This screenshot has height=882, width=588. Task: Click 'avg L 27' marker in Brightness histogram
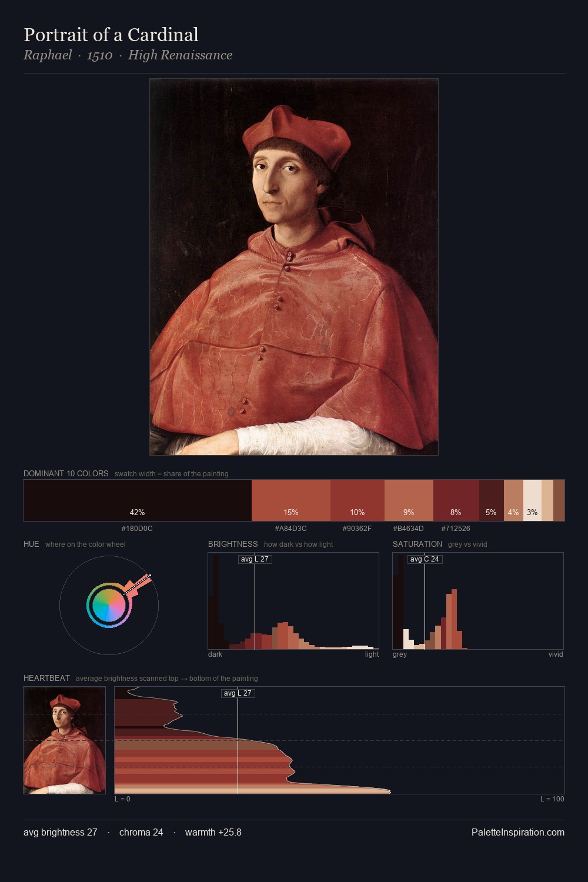(255, 559)
